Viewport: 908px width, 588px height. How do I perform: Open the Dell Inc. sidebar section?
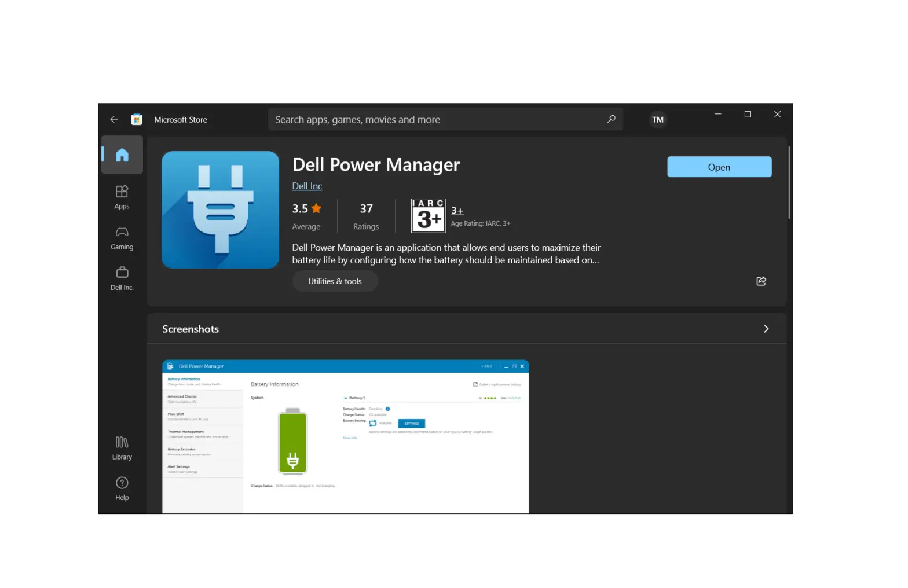(122, 278)
